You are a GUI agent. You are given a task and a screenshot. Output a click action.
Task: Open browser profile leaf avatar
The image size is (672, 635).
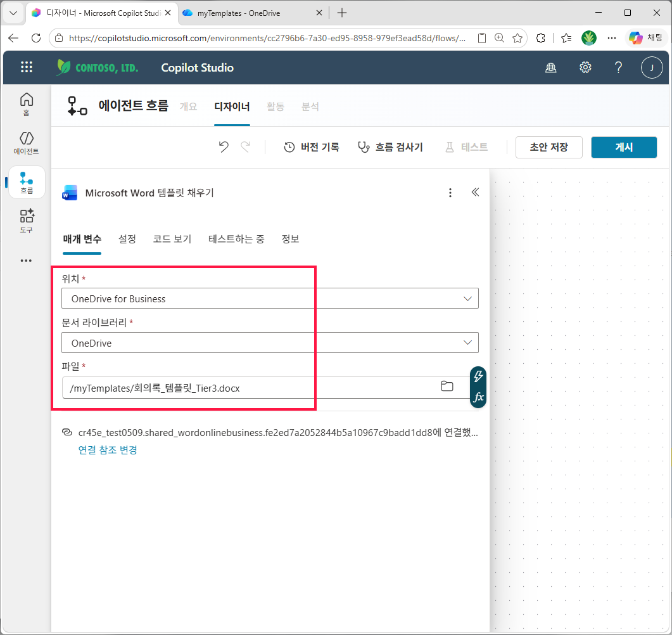[x=589, y=38]
